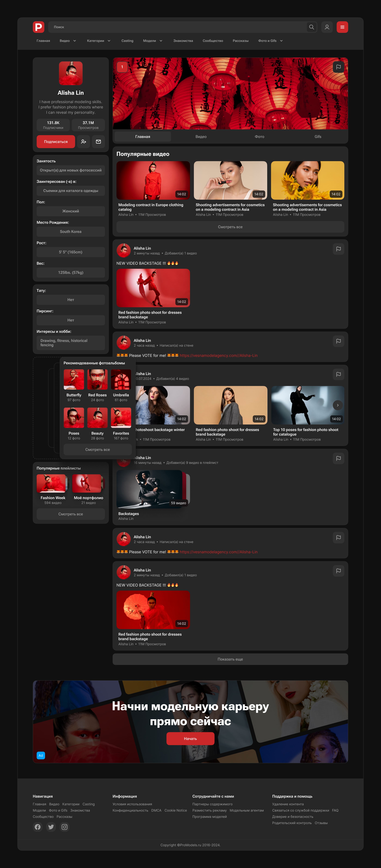
Task: Flag the Добавил(а) 4 видео post
Action: point(338,374)
